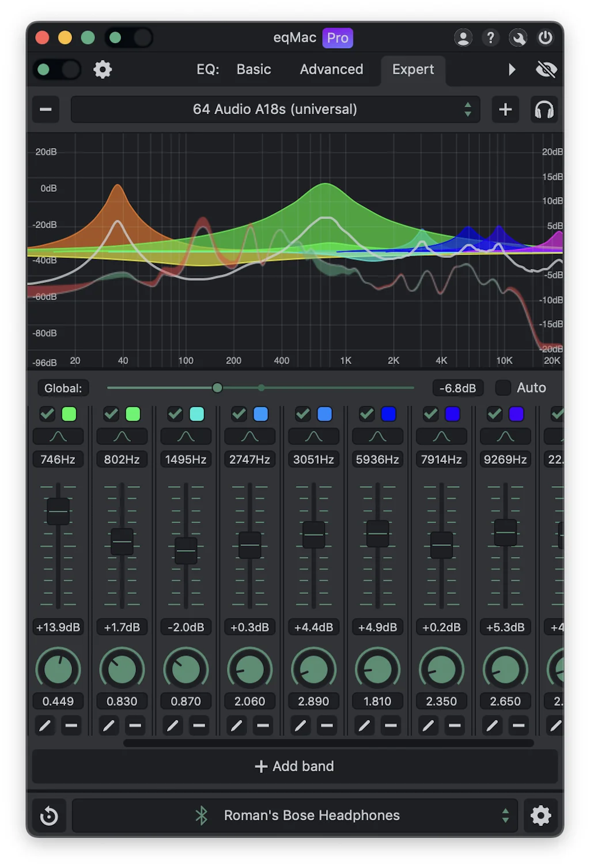
Task: Remove the 802Hz band with the minus icon
Action: click(x=136, y=725)
